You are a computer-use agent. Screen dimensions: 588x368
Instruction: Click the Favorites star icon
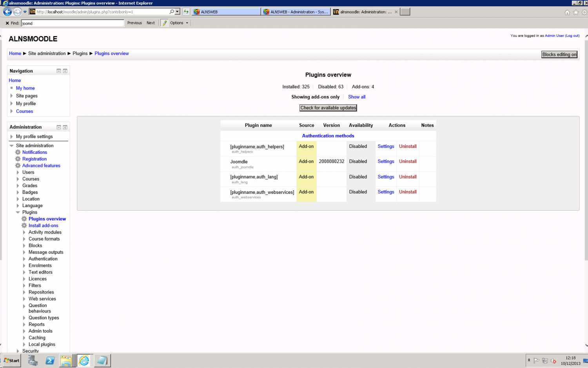coord(575,13)
